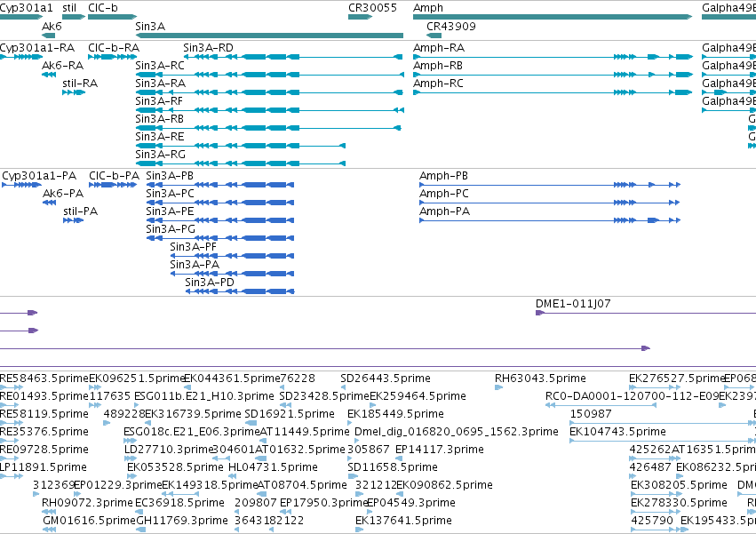This screenshot has width=756, height=534.
Task: Click the Sin3A-PC protein label
Action: 171,194
